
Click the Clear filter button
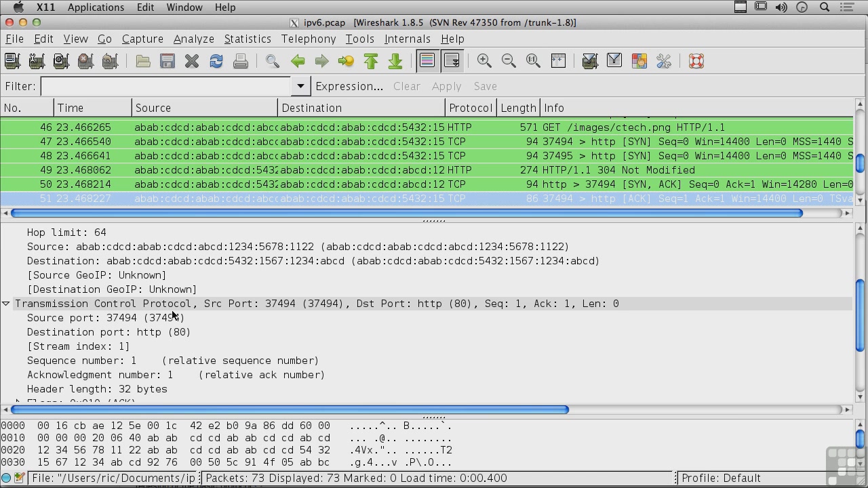point(407,86)
